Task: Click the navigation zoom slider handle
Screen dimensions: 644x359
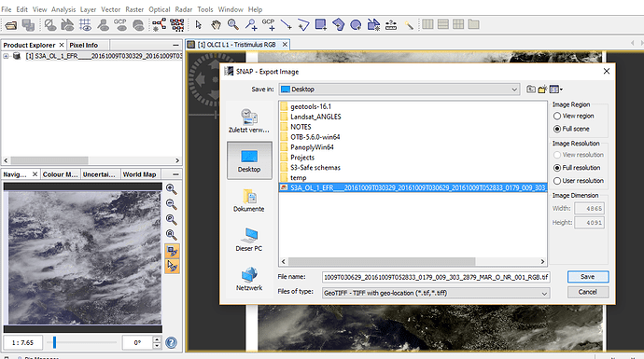Action: coord(54,342)
